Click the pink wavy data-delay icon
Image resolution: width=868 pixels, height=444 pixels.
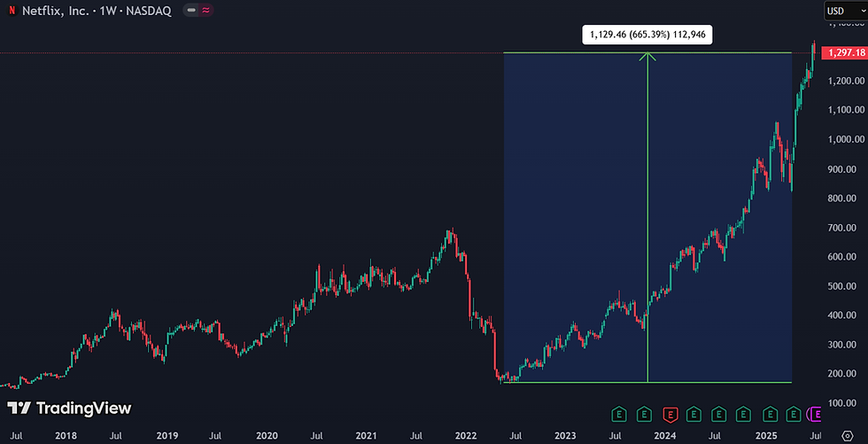[205, 10]
